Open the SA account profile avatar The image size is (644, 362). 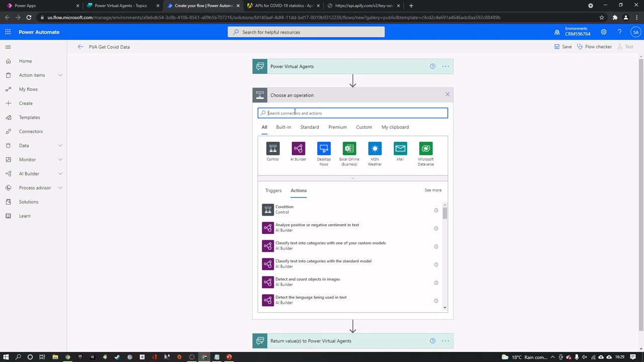636,32
